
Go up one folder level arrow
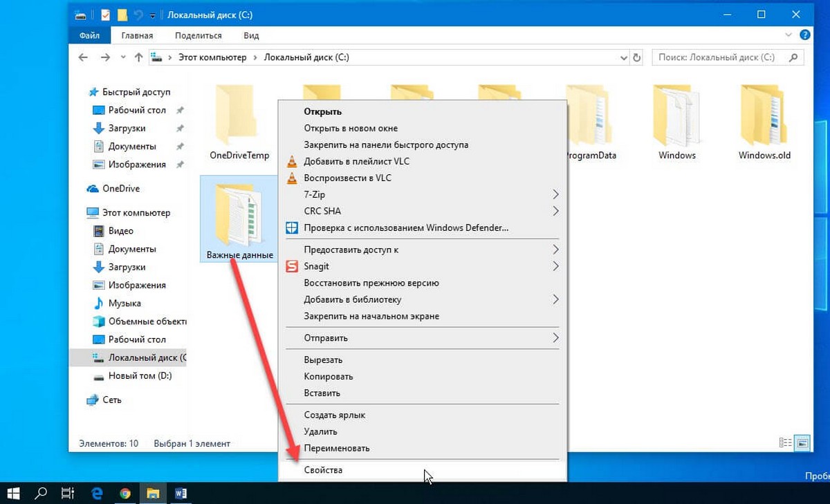pos(138,57)
